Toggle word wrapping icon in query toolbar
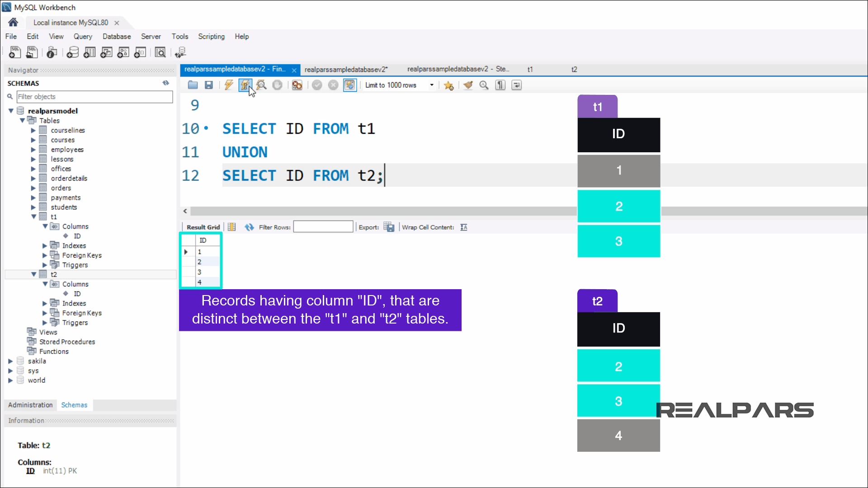Image resolution: width=868 pixels, height=488 pixels. [x=516, y=85]
